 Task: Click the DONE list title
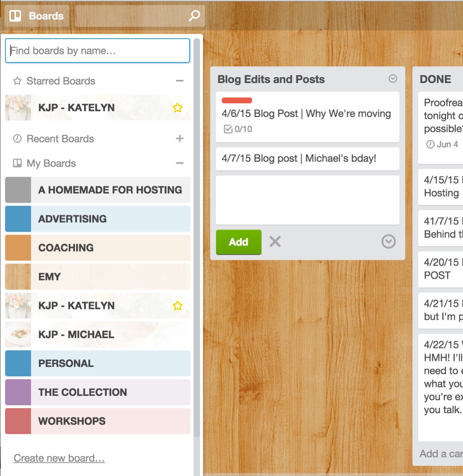(x=435, y=79)
